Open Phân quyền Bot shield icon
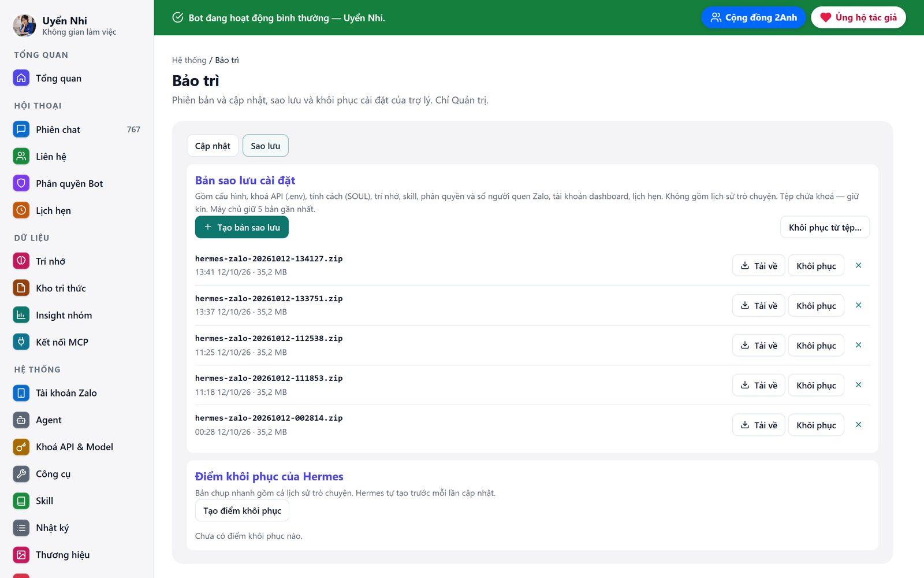This screenshot has height=578, width=924. 21,183
